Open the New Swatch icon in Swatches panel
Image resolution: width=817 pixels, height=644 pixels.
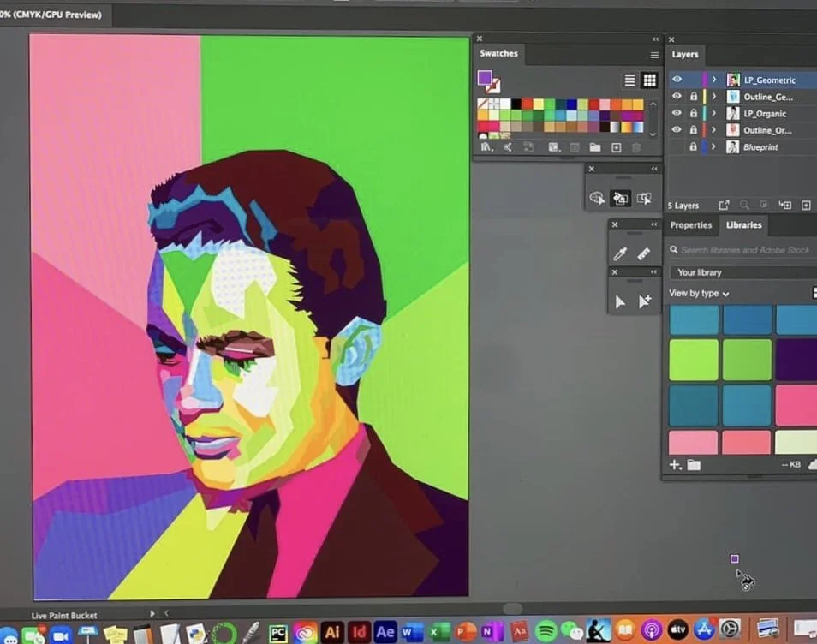617,147
